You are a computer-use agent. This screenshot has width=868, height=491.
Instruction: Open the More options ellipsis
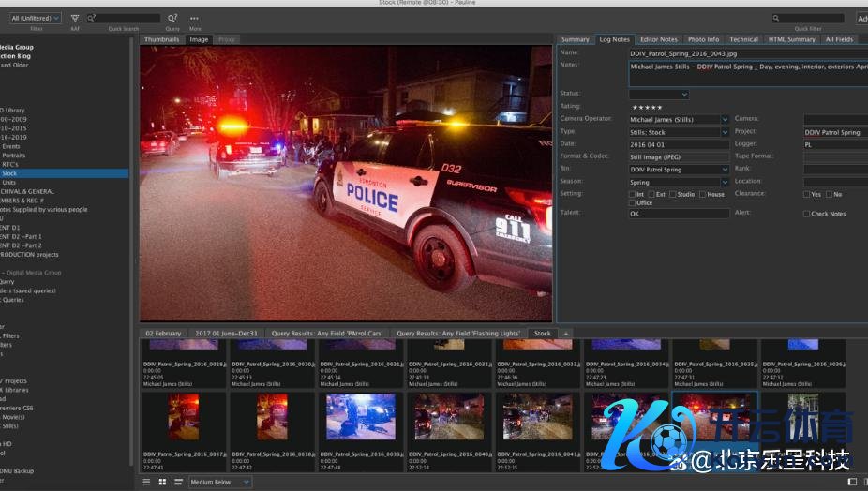(x=194, y=18)
